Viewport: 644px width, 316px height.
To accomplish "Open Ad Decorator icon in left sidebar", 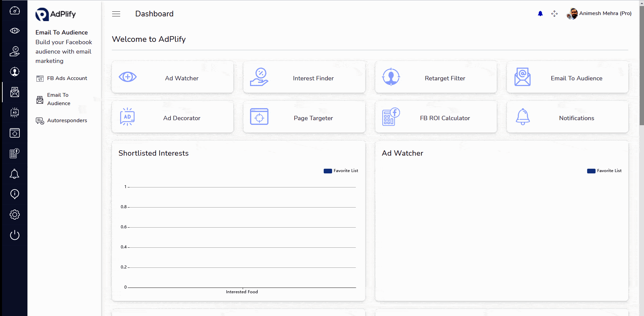I will click(x=14, y=112).
